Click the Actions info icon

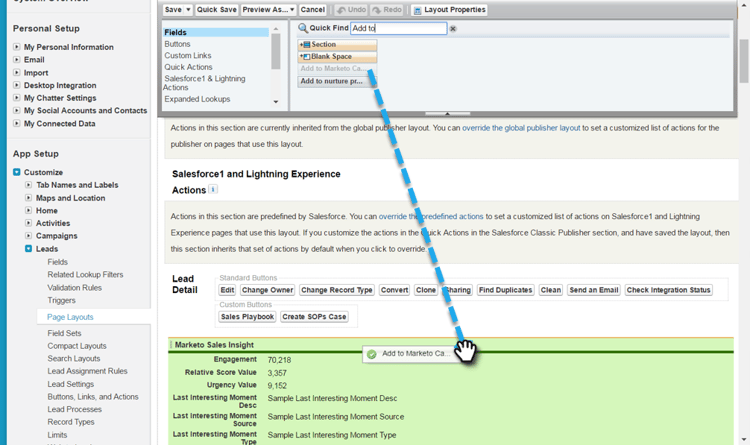[x=213, y=189]
